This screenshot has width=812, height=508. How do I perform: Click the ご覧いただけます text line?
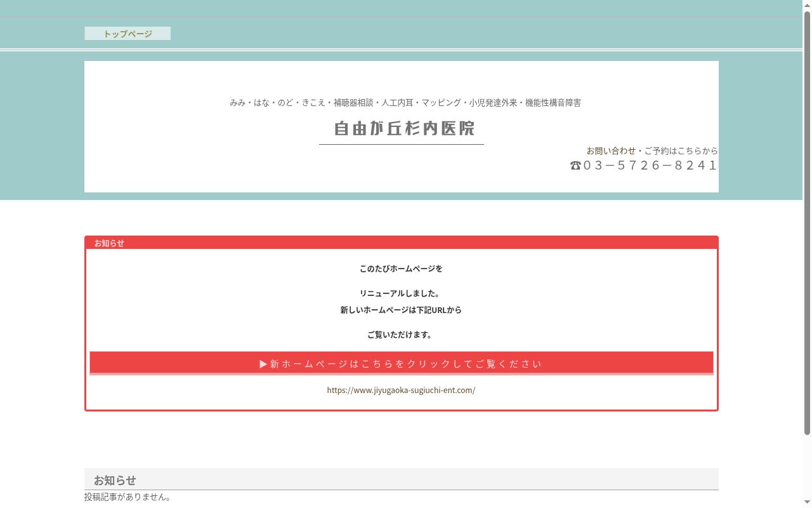coord(400,335)
